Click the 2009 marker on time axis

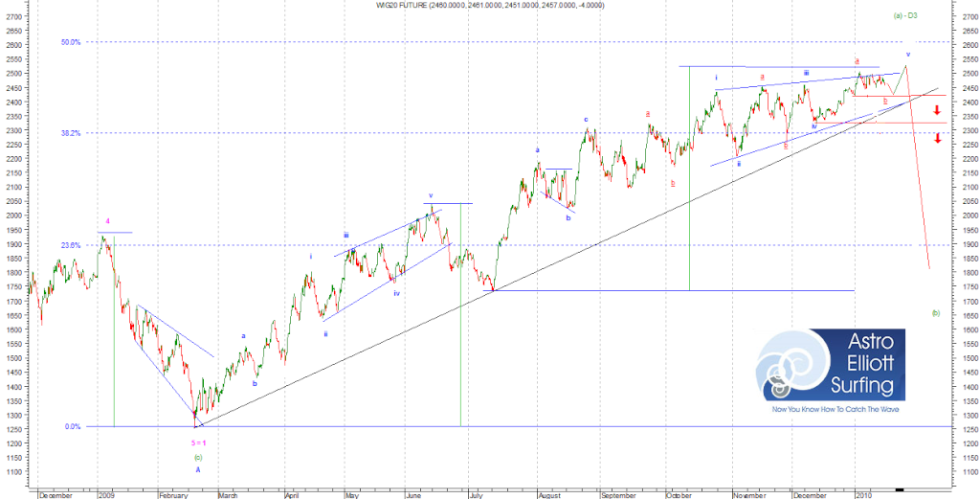pos(106,496)
